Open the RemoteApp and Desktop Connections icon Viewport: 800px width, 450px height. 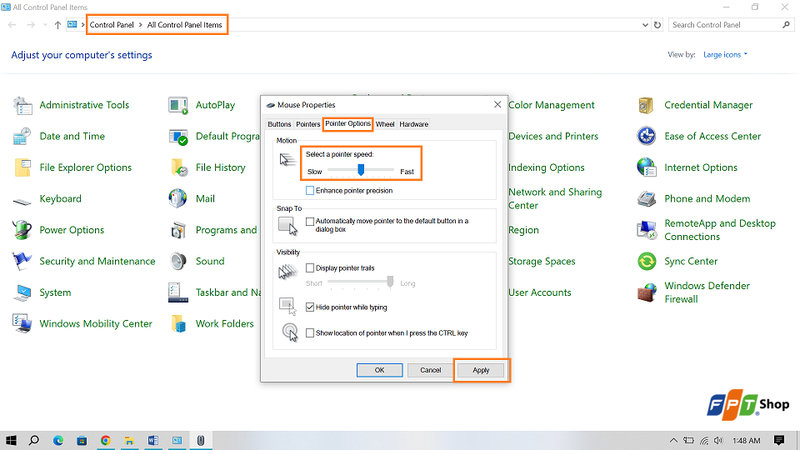646,230
